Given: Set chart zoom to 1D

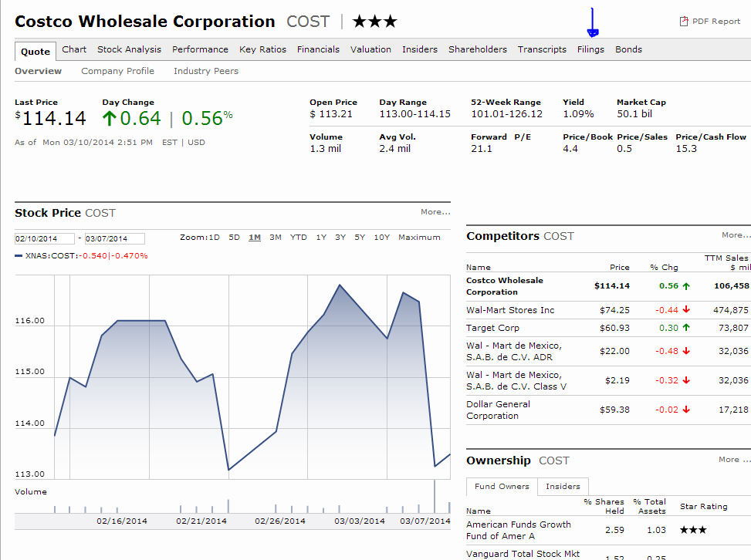Looking at the screenshot, I should (214, 238).
